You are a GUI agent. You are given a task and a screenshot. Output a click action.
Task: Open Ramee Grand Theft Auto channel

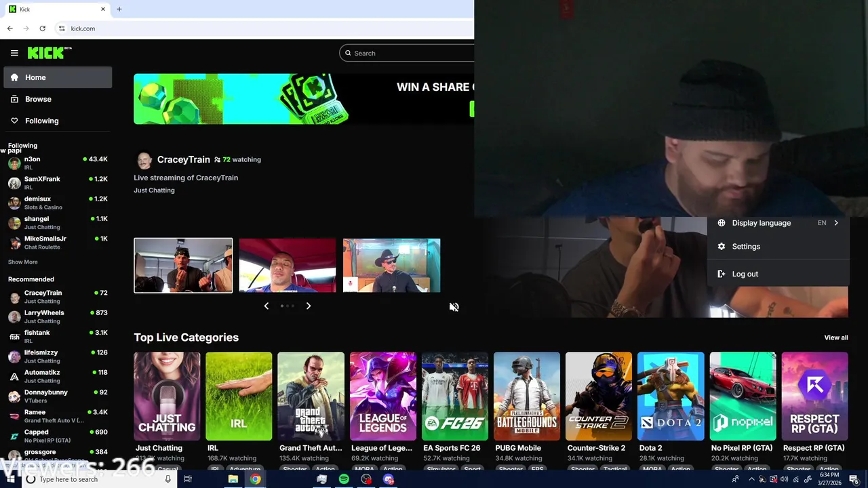(58, 415)
